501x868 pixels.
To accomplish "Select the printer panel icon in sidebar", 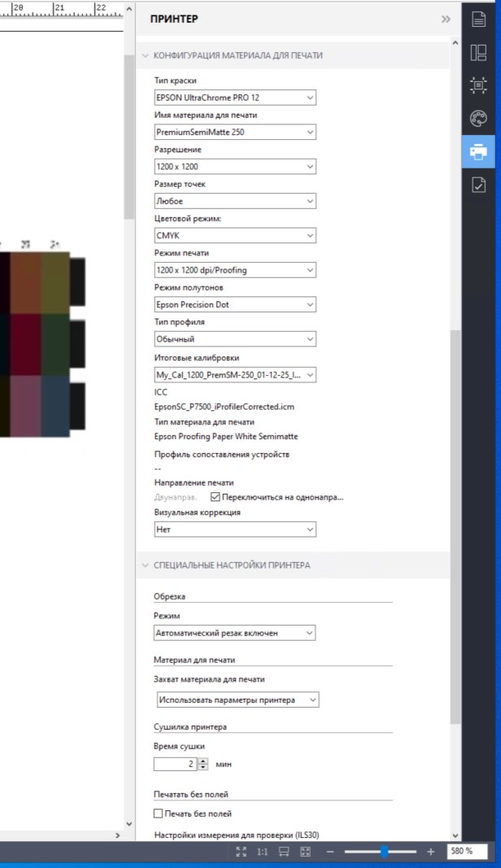I will tap(478, 151).
